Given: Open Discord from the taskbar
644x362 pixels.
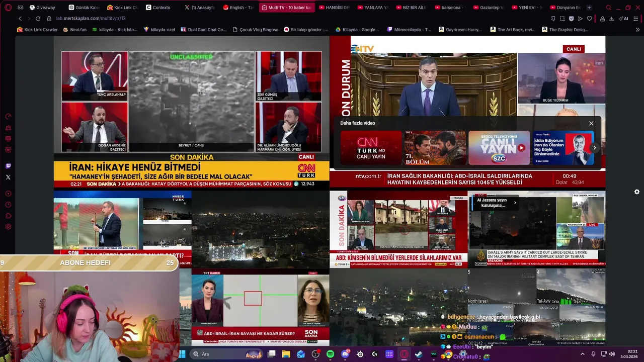Looking at the screenshot, I should (345, 354).
